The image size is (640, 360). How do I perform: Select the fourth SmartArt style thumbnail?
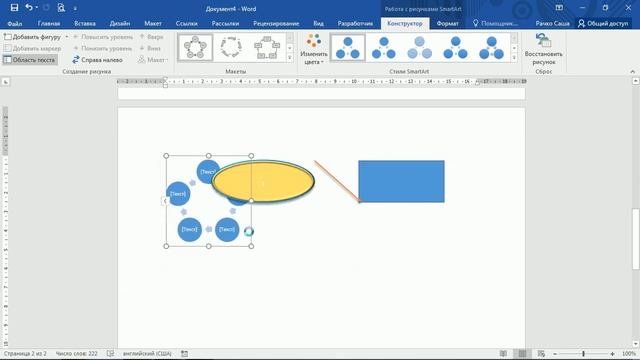456,48
